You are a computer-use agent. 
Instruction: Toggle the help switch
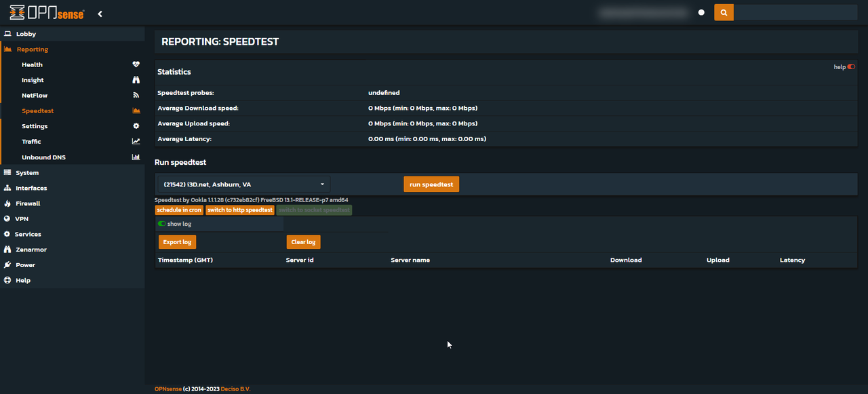(851, 67)
